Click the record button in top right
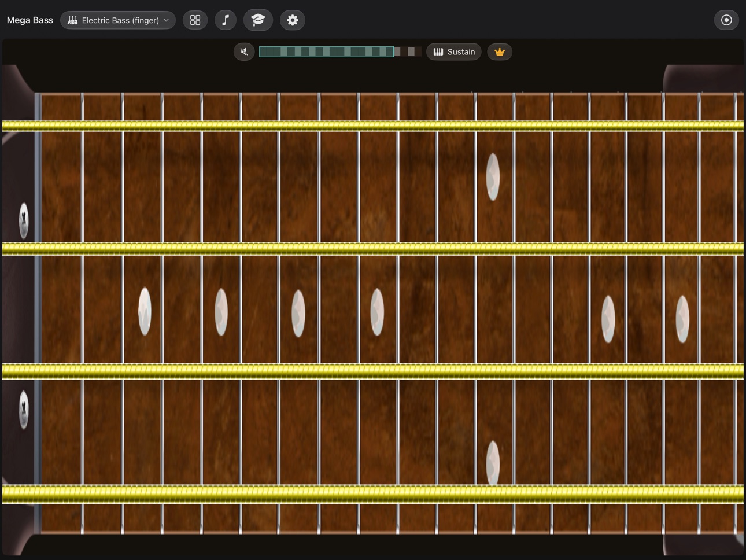The height and width of the screenshot is (560, 746). coord(726,20)
